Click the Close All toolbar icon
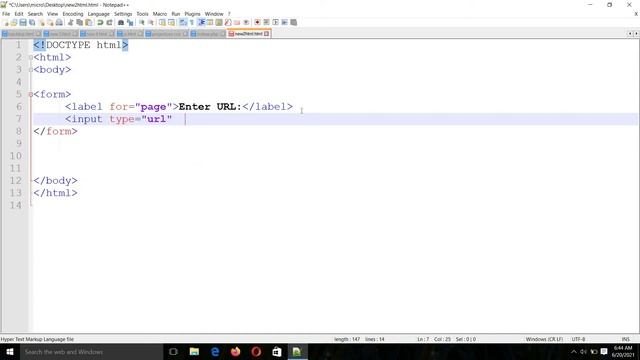Screen dimensions: 640x360 click(50, 22)
